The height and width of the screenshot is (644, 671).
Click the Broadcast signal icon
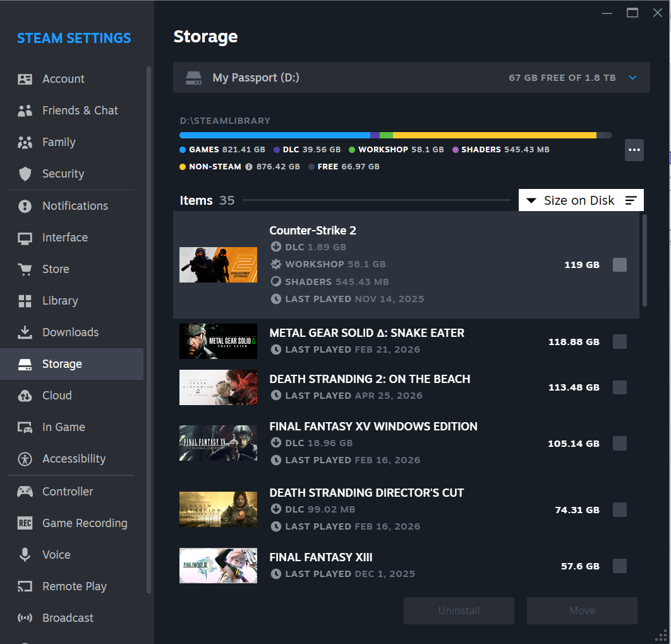coord(25,618)
